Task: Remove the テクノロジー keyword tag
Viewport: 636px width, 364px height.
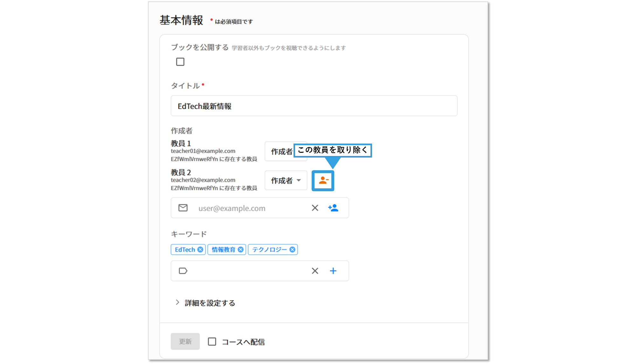Action: pyautogui.click(x=292, y=250)
